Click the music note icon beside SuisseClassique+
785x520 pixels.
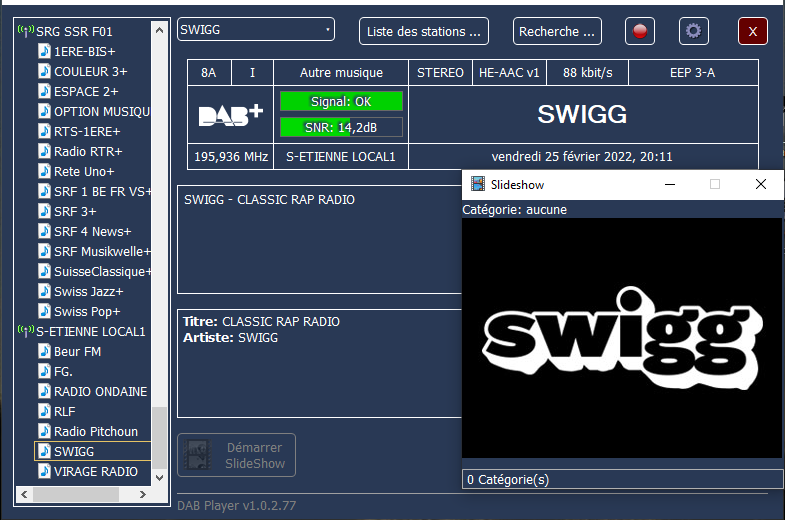point(45,271)
